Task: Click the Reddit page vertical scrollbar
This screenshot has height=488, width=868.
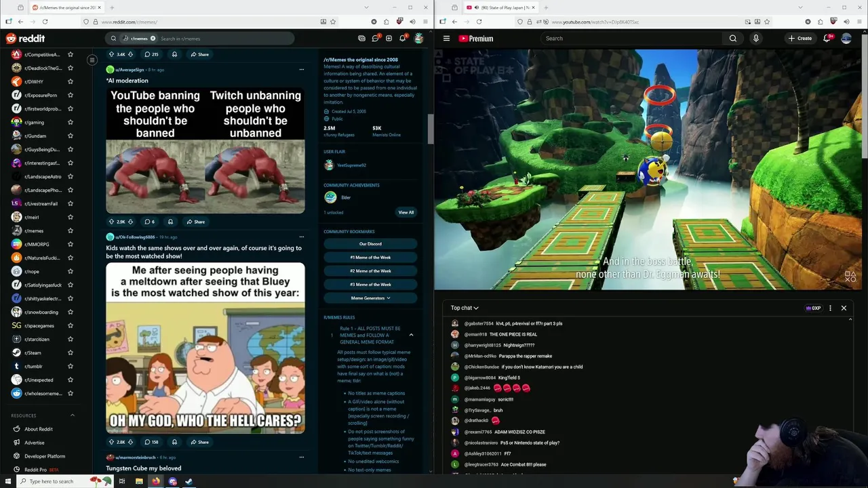Action: [430, 129]
